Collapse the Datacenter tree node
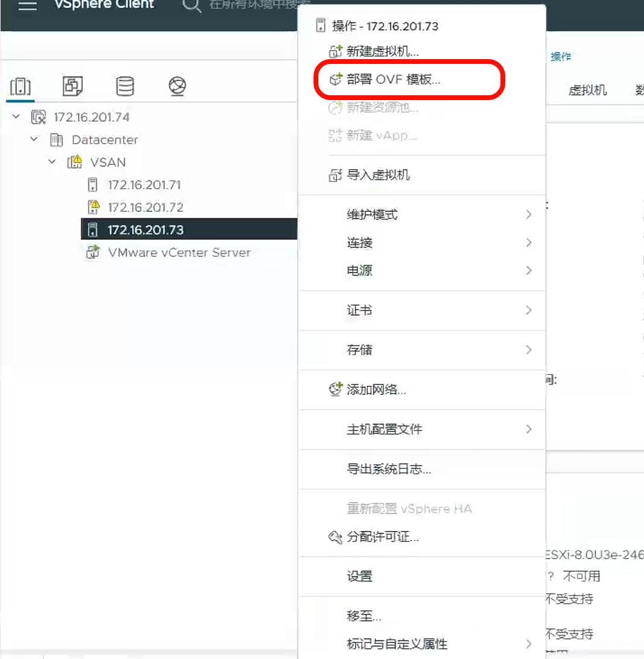The image size is (644, 659). click(34, 139)
